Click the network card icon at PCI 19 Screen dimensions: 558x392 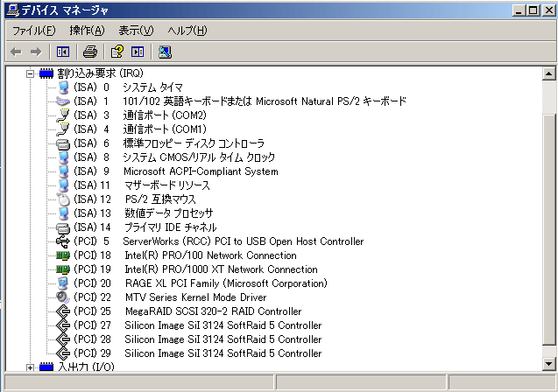pyautogui.click(x=63, y=269)
